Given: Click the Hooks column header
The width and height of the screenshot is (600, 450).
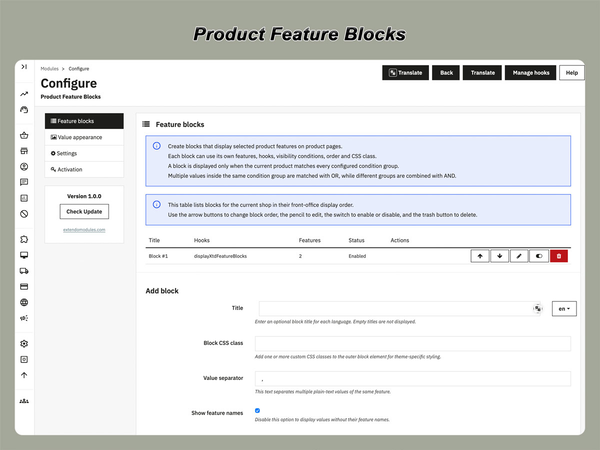Looking at the screenshot, I should [202, 240].
